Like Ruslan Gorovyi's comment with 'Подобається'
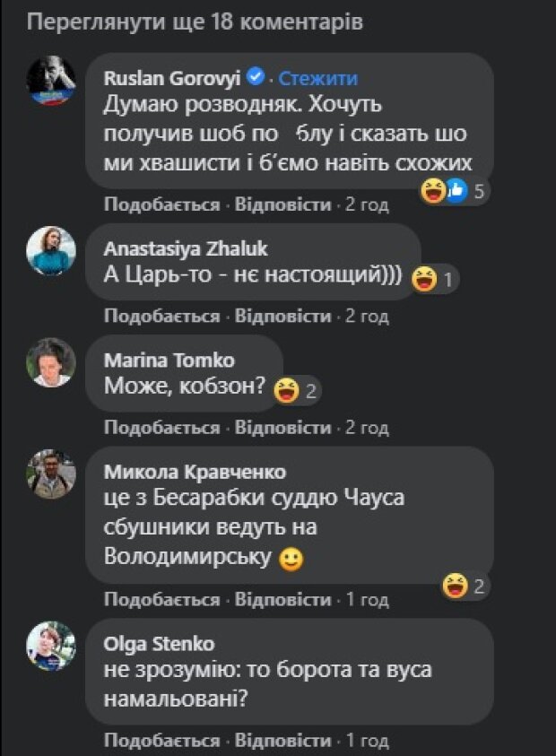Image resolution: width=556 pixels, height=756 pixels. [x=161, y=205]
